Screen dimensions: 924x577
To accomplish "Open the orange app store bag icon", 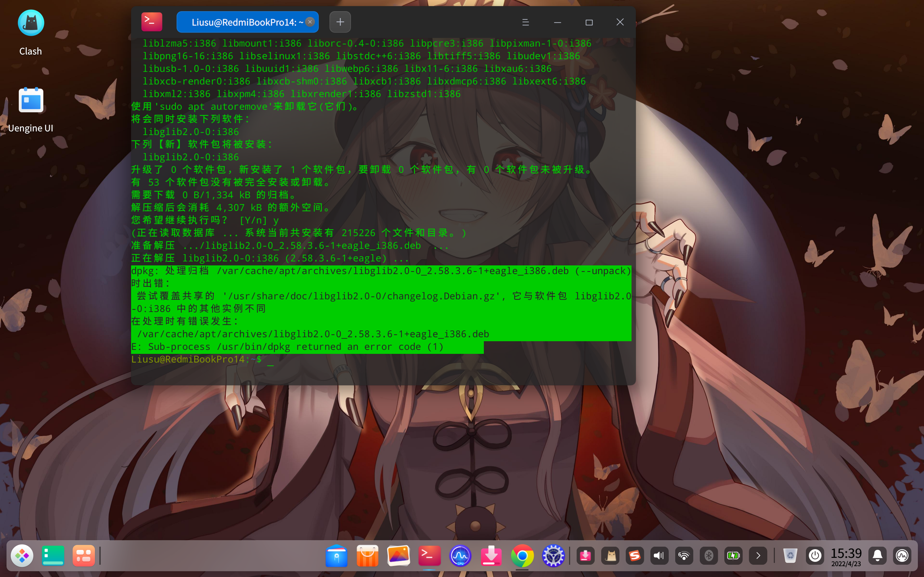I will click(367, 556).
